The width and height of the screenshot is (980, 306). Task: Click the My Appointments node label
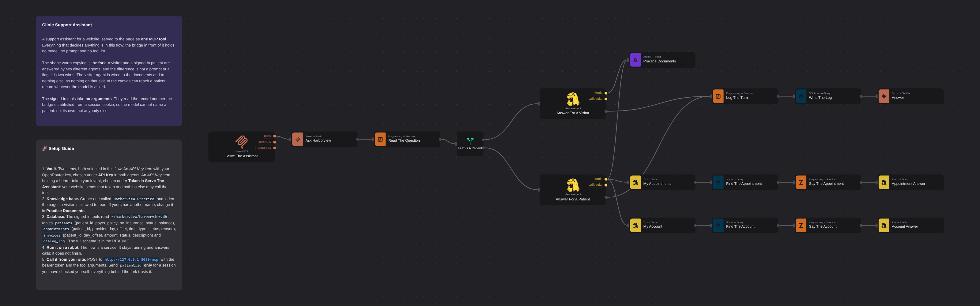pyautogui.click(x=657, y=184)
